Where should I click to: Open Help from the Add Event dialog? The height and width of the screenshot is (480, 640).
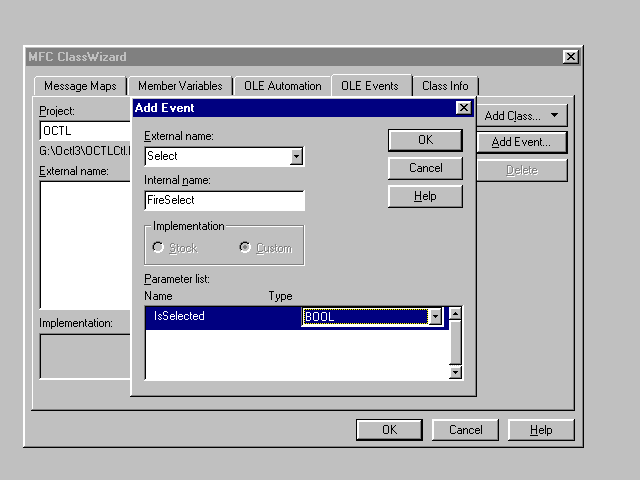pos(425,196)
